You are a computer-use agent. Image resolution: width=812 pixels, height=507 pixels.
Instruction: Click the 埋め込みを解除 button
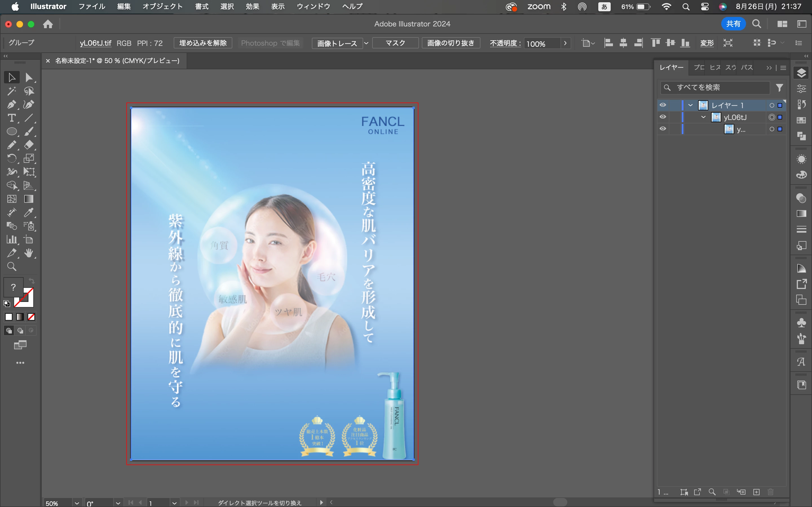click(203, 43)
